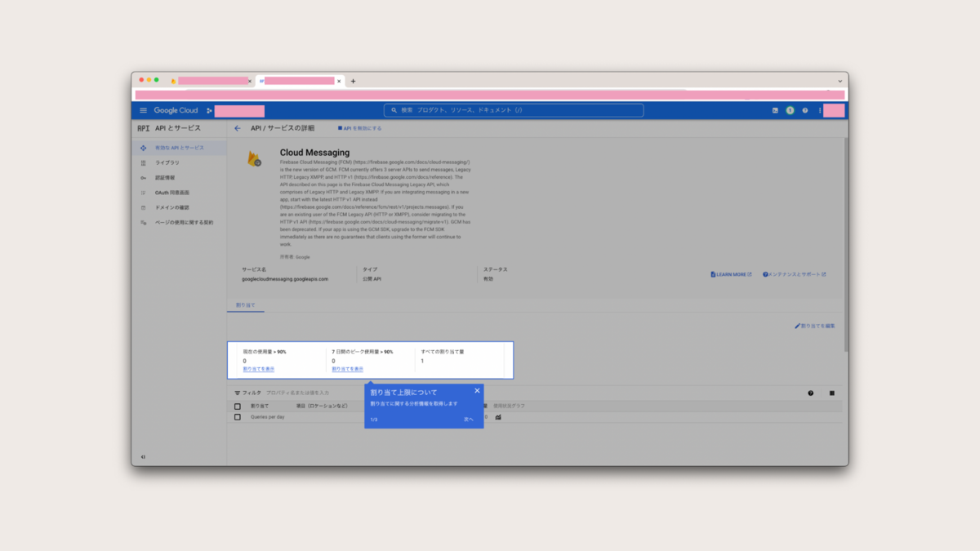
Task: Click the page vertical scrollbar
Action: pos(845,245)
